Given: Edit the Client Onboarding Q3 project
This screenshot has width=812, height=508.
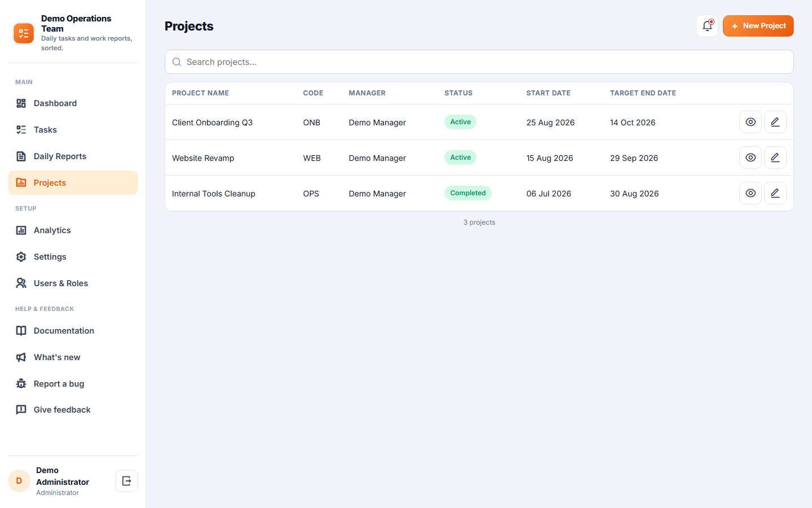Looking at the screenshot, I should [775, 122].
